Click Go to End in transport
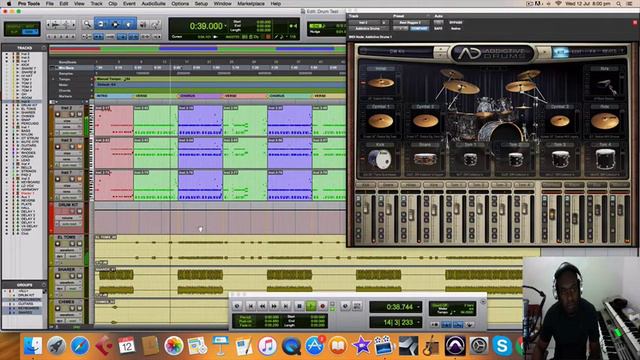640x360 pixels. tap(286, 306)
